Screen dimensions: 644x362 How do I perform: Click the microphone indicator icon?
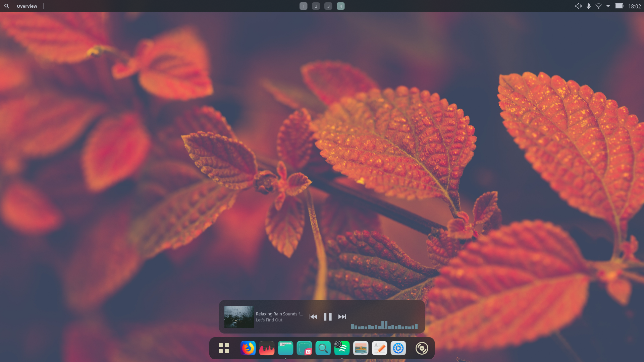(x=588, y=6)
